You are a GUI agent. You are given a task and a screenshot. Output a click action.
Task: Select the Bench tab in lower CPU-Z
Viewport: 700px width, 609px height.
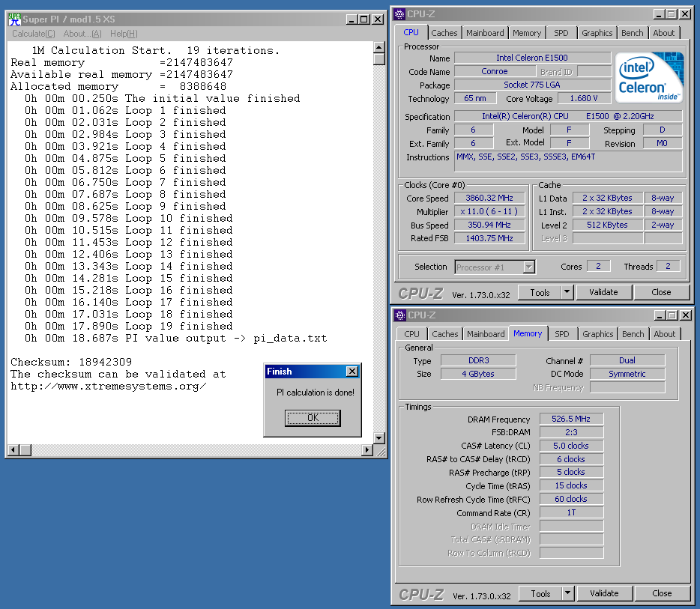pos(633,334)
